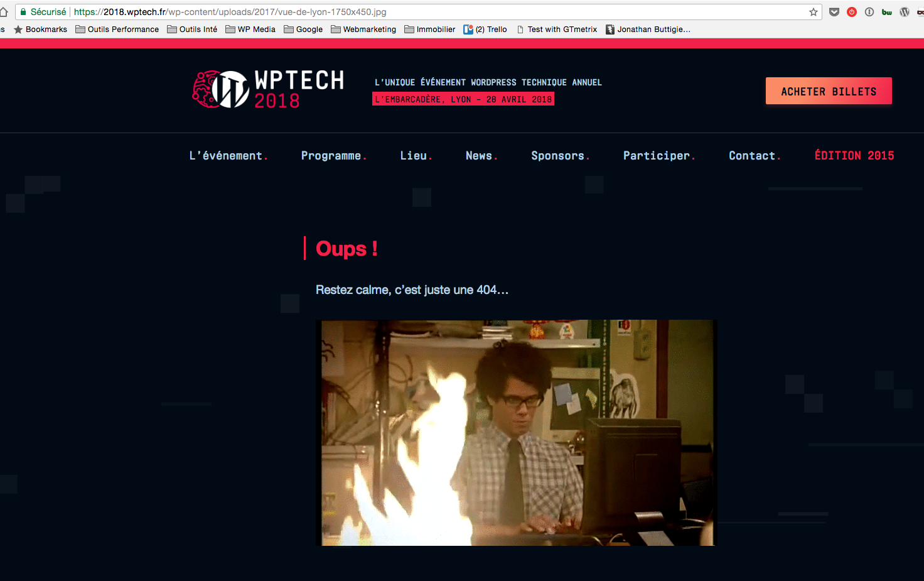Go to the Participer page
Image resolution: width=924 pixels, height=581 pixels.
659,156
